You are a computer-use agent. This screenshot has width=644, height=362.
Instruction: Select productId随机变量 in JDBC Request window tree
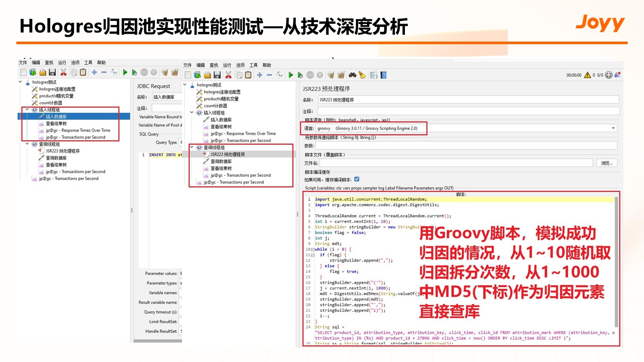point(56,96)
